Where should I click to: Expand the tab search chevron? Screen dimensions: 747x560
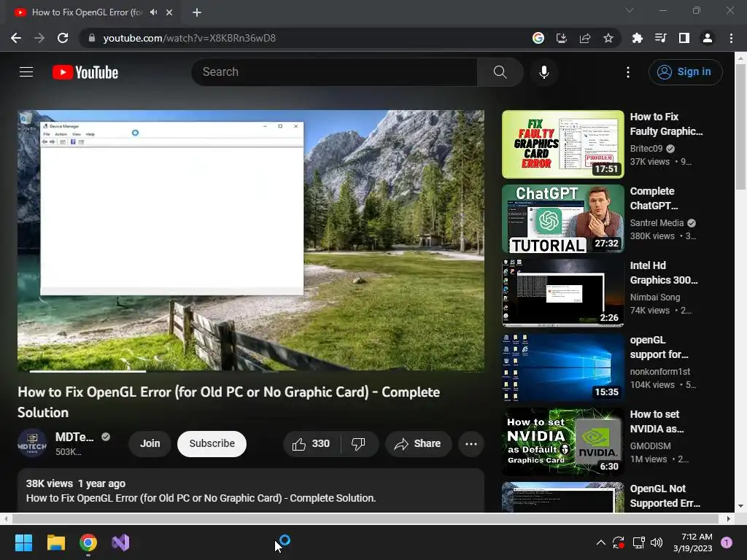click(x=630, y=10)
